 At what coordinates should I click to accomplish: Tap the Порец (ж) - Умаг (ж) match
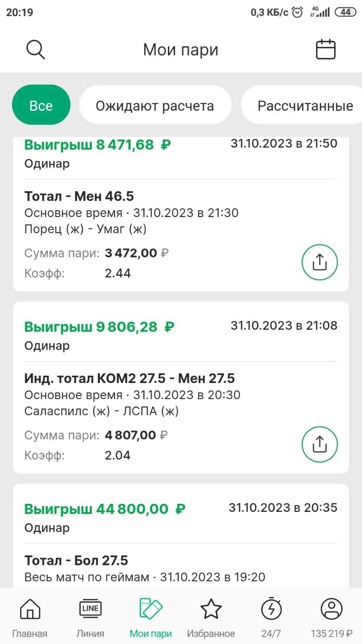coord(85,229)
